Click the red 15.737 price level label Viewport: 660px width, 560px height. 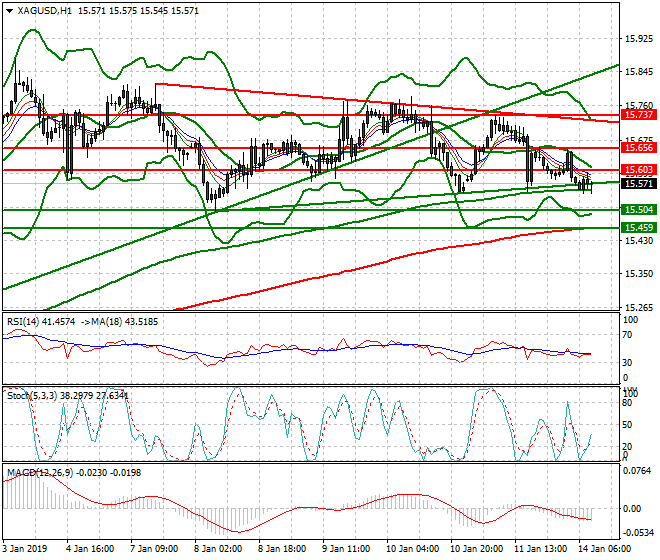[x=639, y=115]
